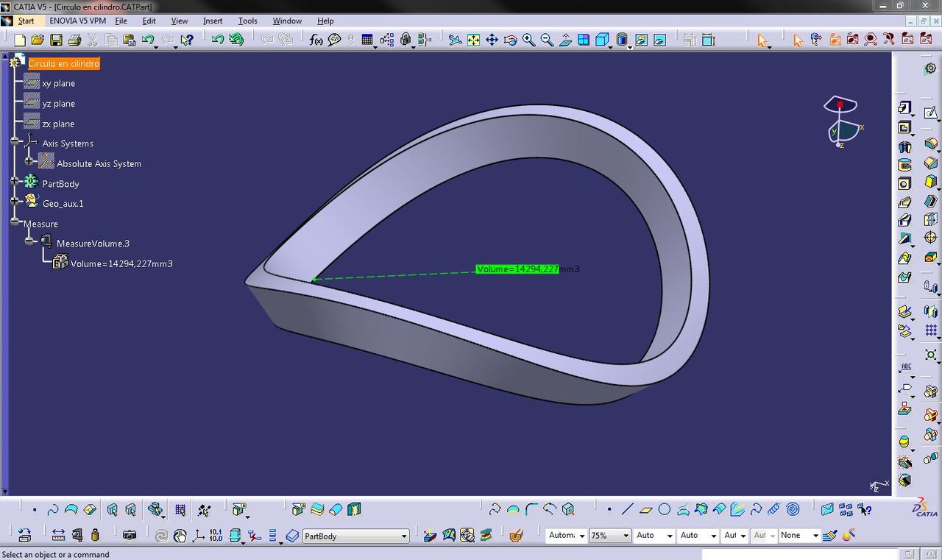Expand the Geo_aux.1 tree node
The width and height of the screenshot is (942, 560).
15,200
